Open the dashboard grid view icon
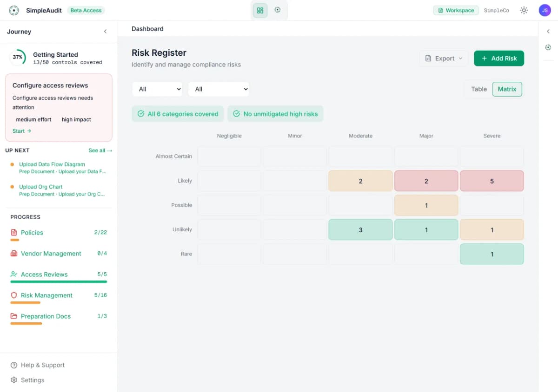 pos(260,10)
